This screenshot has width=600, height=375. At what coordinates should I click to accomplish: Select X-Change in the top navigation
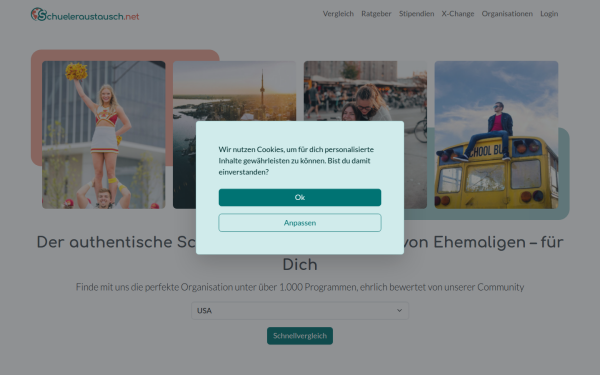pyautogui.click(x=458, y=14)
